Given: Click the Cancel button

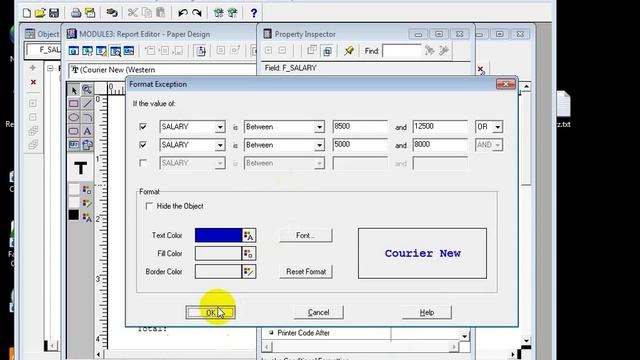Looking at the screenshot, I should [318, 313].
